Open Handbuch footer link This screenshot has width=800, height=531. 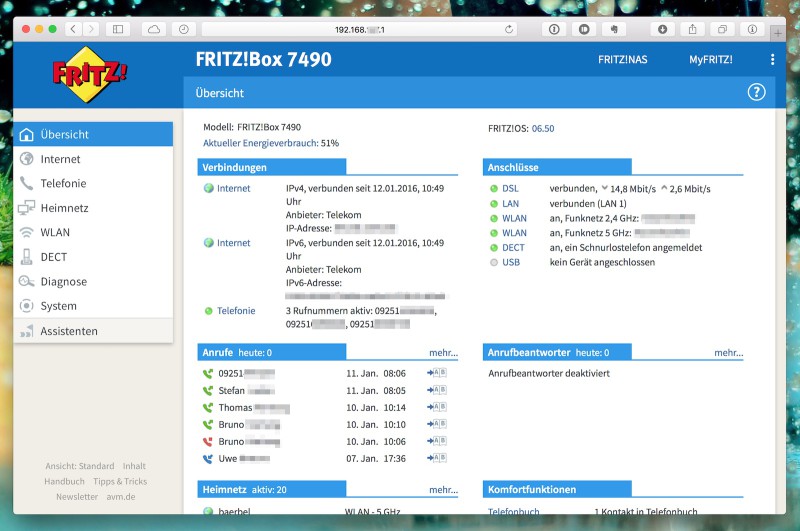pos(64,481)
